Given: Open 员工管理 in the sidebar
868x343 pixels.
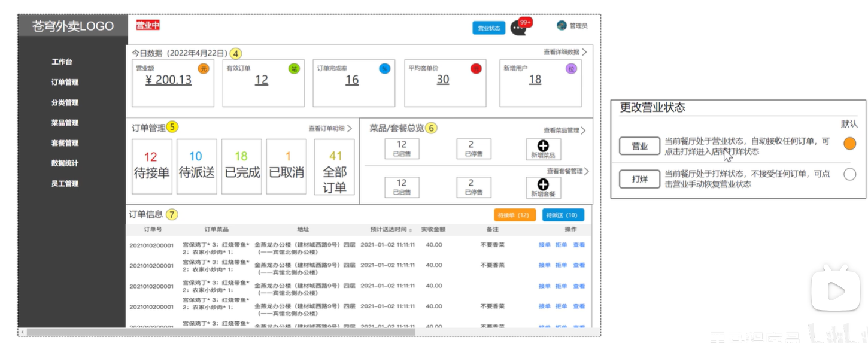Looking at the screenshot, I should [x=65, y=184].
